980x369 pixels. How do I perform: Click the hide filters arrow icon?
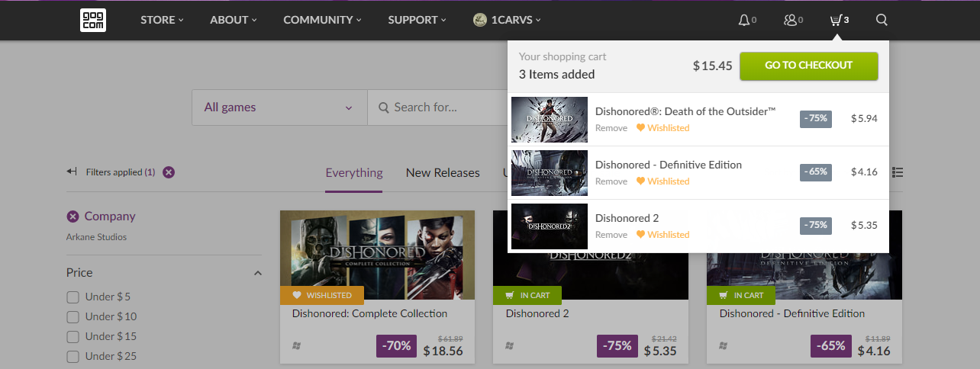click(73, 172)
